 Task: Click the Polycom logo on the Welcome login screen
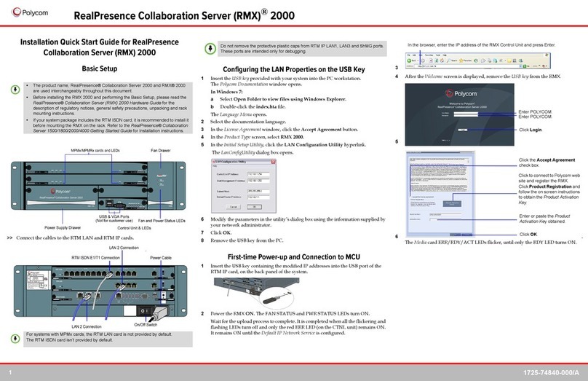461,93
